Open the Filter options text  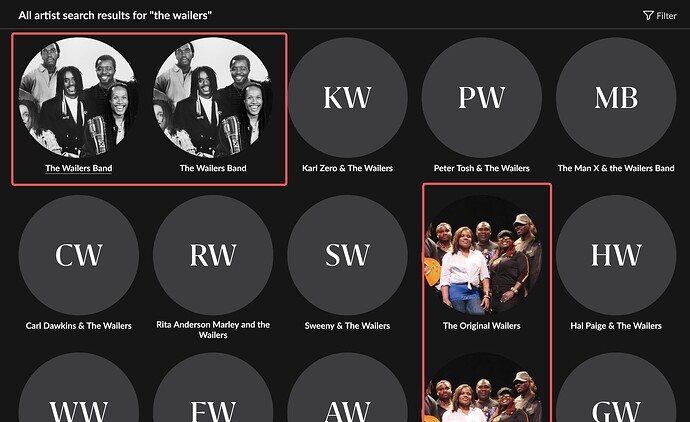click(666, 16)
